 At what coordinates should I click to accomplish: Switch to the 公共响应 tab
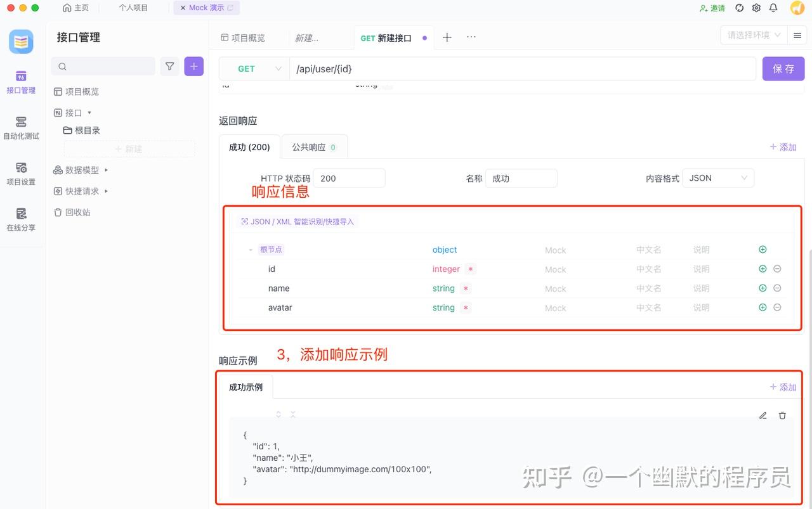[x=315, y=147]
